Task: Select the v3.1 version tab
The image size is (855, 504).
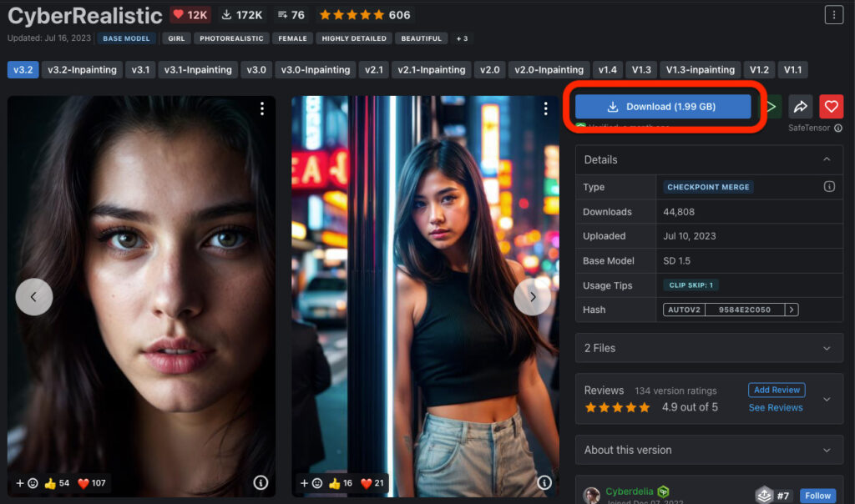Action: 140,70
